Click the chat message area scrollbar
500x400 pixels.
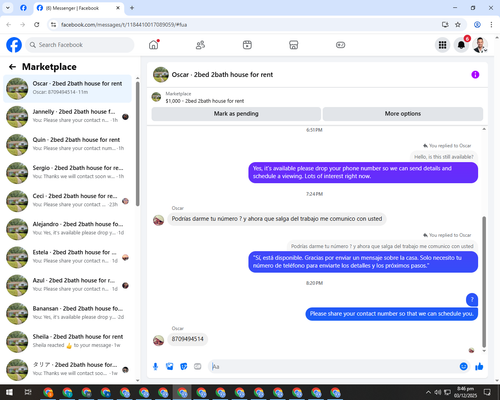pos(484,282)
